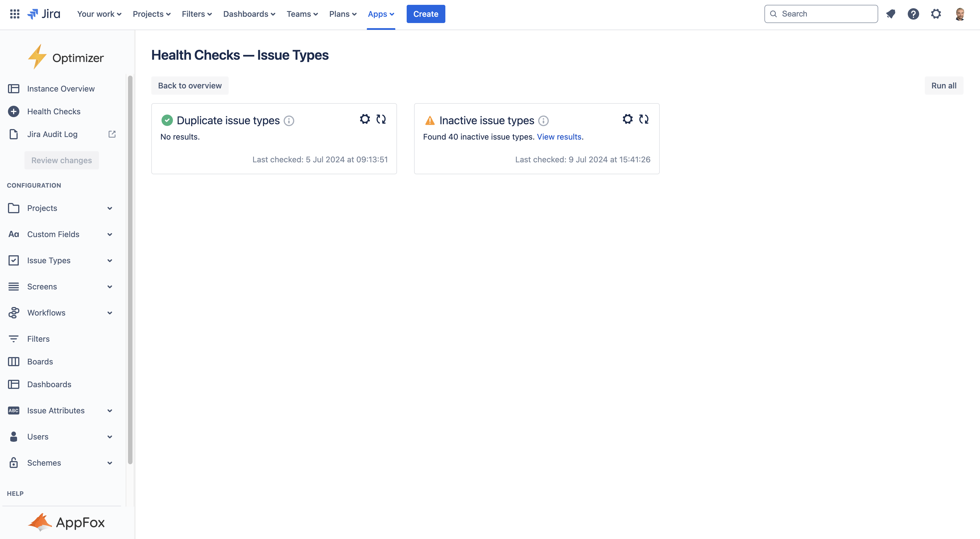Click the notifications bell icon
Screen dimensions: 980x539
point(891,14)
